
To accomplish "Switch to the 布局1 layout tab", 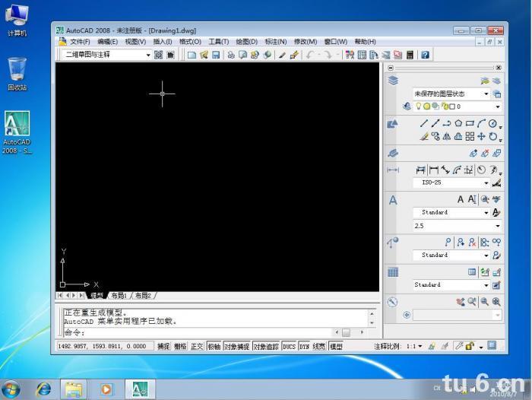I will pyautogui.click(x=119, y=296).
